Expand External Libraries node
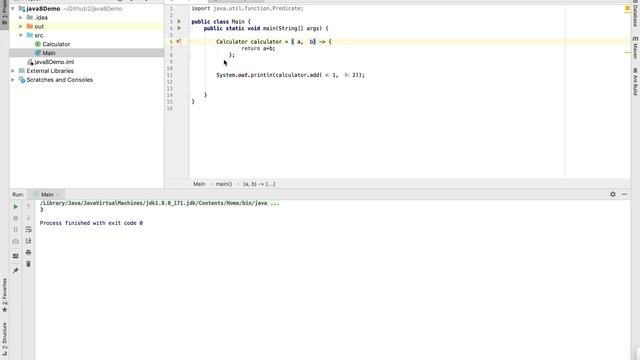Viewport: 640px width, 360px height. click(x=13, y=71)
